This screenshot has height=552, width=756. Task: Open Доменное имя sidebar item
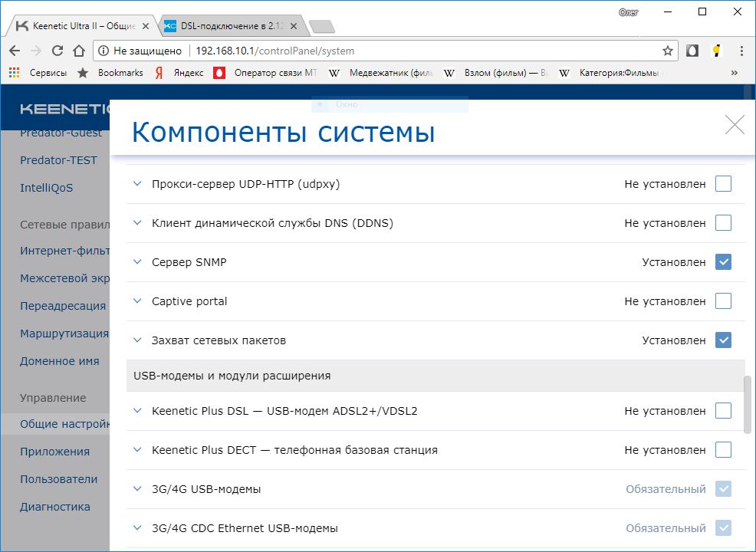tap(59, 360)
